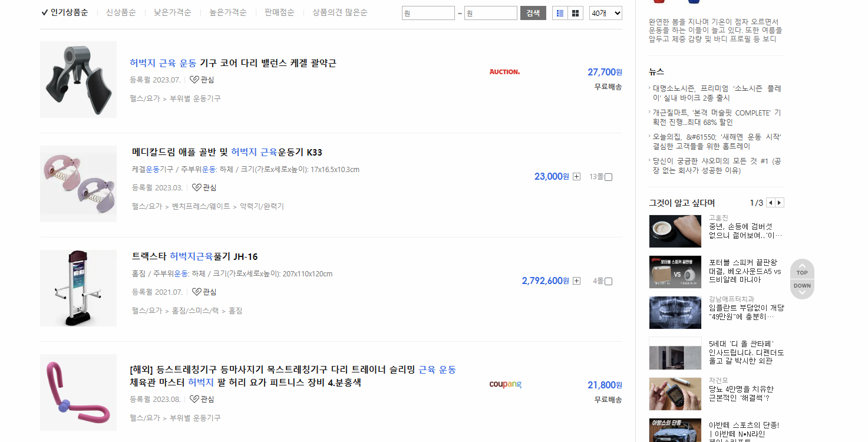Screen dimensions: 868x442
Task: Open the 트랙스타 JH-16 product thumbnail
Action: (x=78, y=288)
